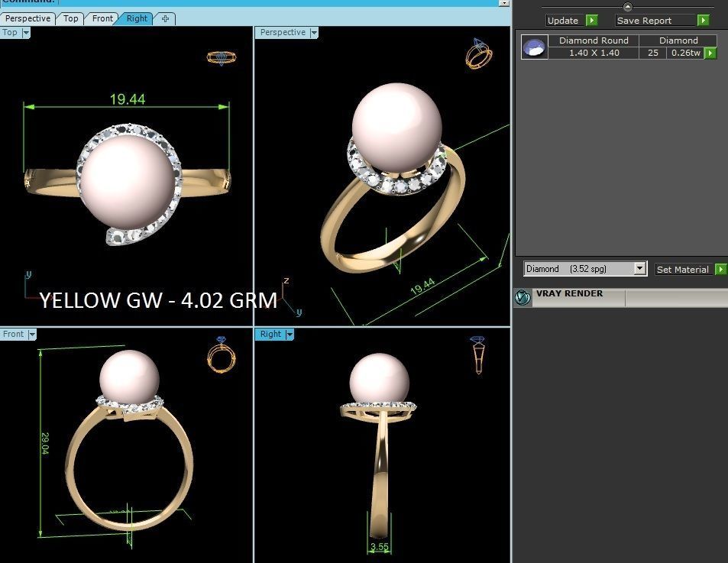The height and width of the screenshot is (563, 728).
Task: Open the Front viewport title dropdown arrow
Action: pos(31,334)
